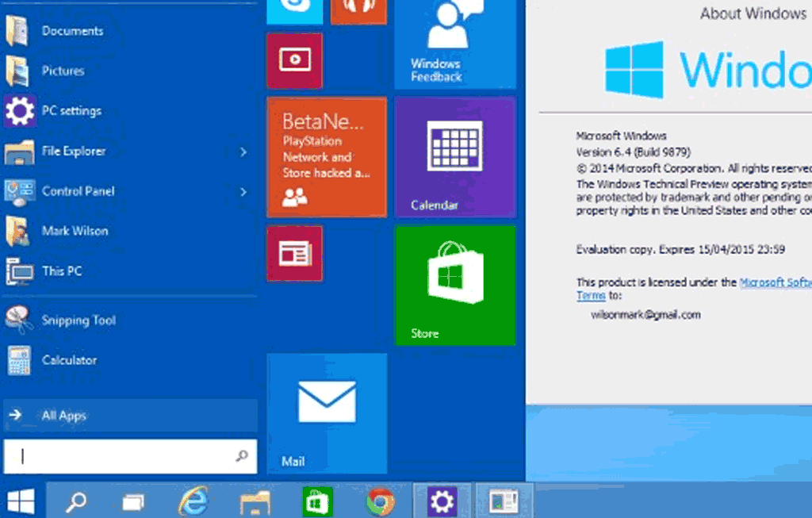Click the magnifier icon in search box
The height and width of the screenshot is (518, 812).
[241, 456]
